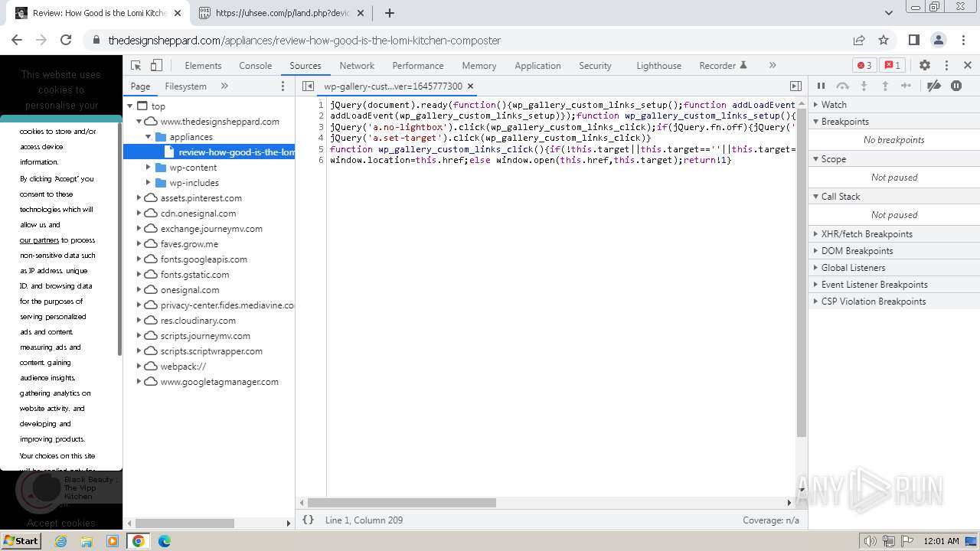Pretty print the source with braces icon

click(308, 520)
